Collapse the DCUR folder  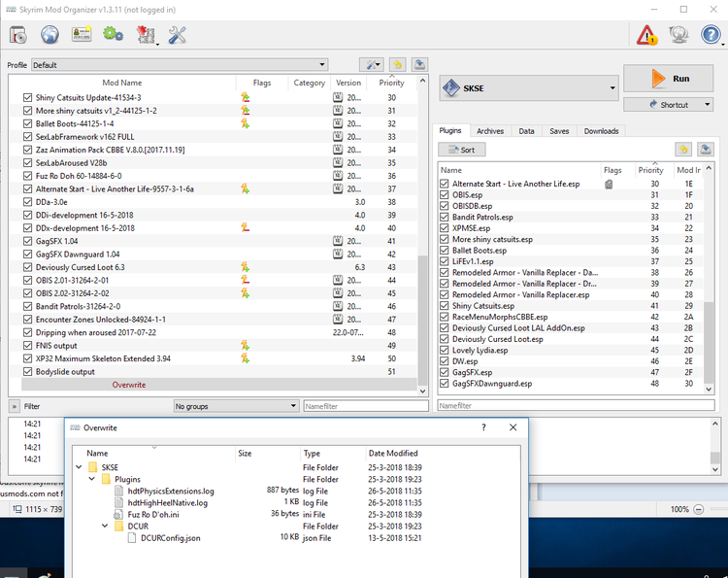105,526
